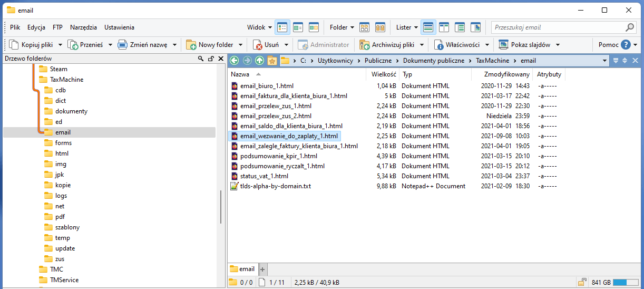Click the Back navigation arrow

[x=234, y=61]
